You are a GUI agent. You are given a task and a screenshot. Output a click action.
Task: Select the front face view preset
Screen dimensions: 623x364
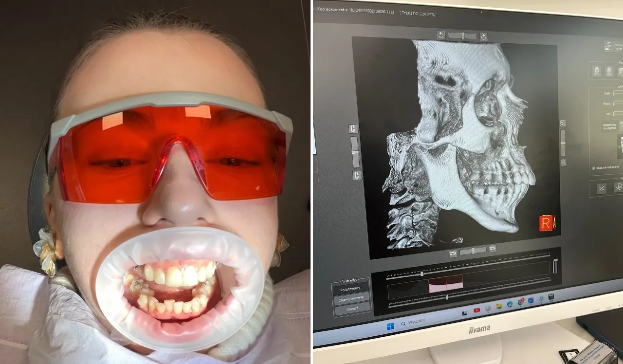point(596,71)
